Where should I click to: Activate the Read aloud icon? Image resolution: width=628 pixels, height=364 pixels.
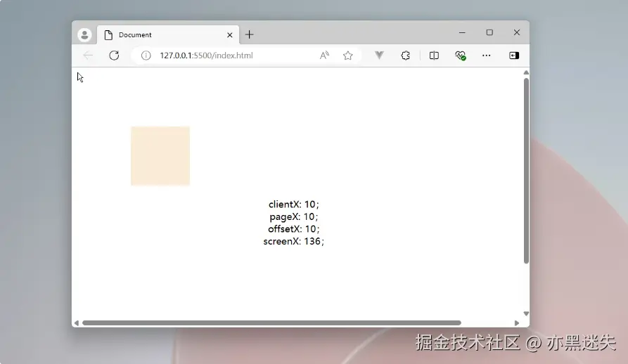(324, 56)
